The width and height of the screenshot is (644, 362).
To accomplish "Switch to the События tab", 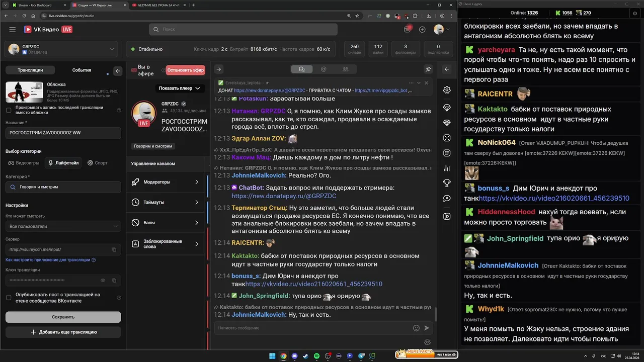I will coord(82,70).
